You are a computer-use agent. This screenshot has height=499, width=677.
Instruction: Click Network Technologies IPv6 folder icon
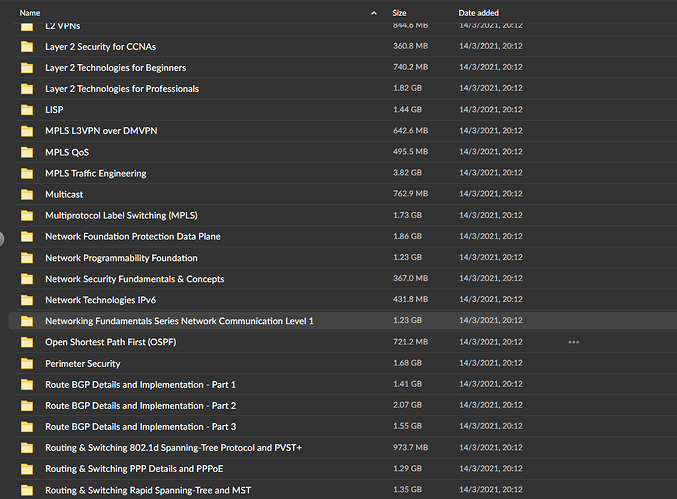point(27,300)
